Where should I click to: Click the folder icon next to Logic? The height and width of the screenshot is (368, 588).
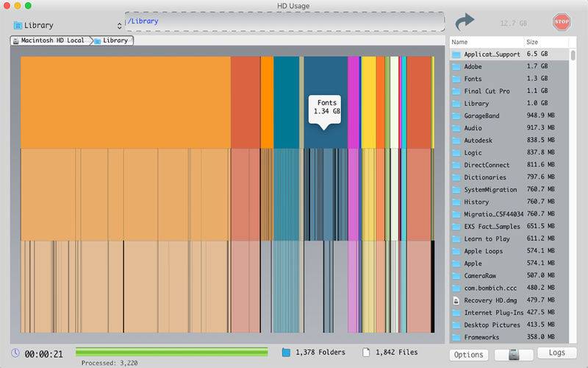(456, 153)
